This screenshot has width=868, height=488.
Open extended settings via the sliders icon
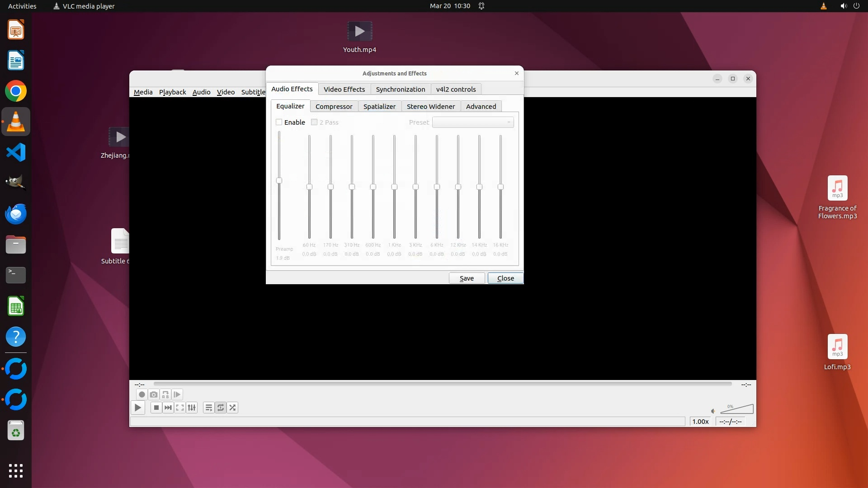point(192,408)
